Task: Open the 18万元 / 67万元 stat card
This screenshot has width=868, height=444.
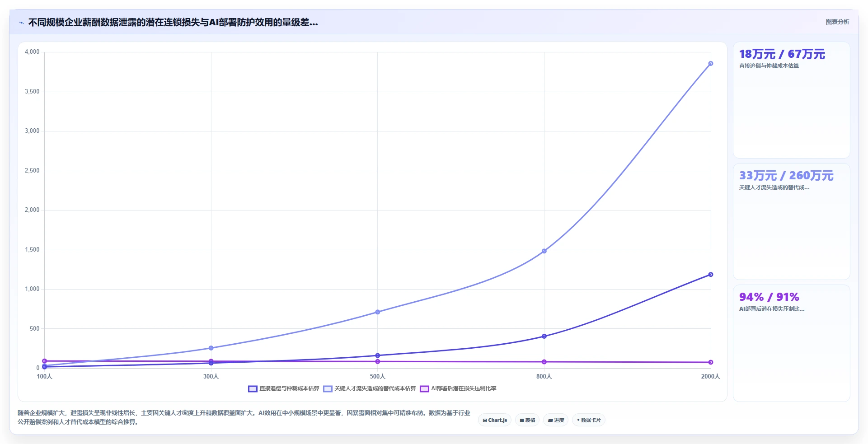Action: [791, 100]
